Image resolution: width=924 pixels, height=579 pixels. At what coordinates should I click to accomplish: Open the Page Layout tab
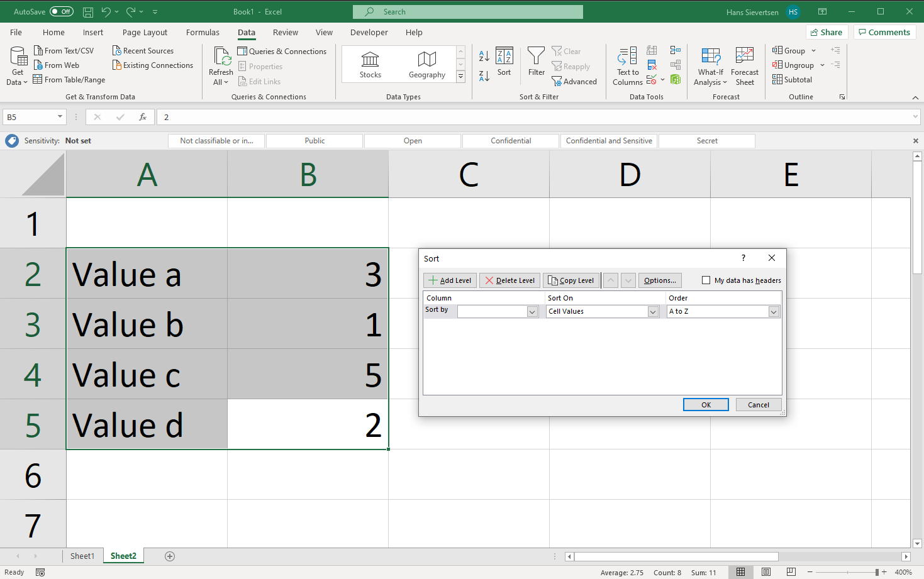(x=145, y=32)
